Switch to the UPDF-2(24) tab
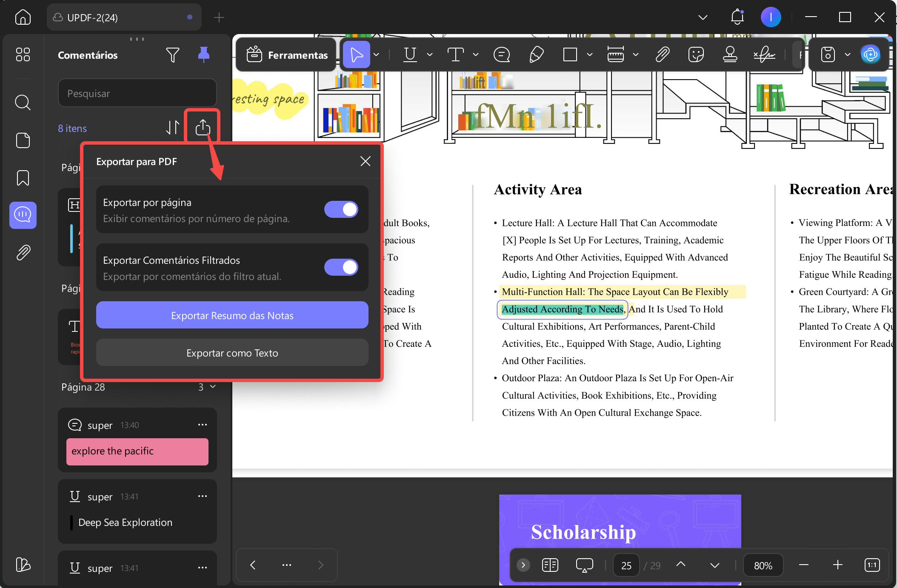 tap(124, 17)
